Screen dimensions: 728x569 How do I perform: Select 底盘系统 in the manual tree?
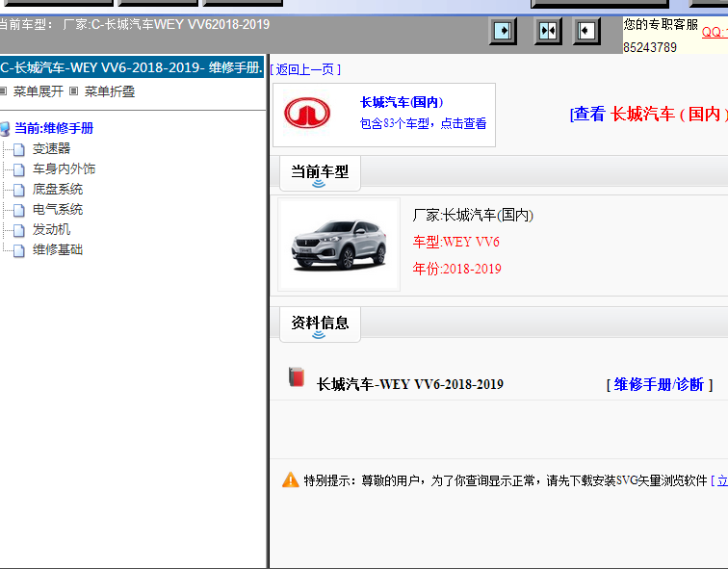pyautogui.click(x=58, y=189)
